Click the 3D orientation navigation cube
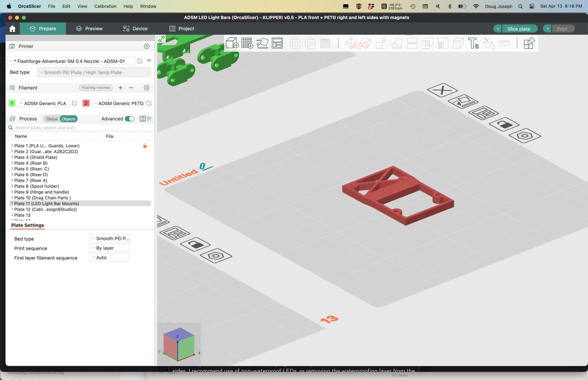The width and height of the screenshot is (588, 380). pyautogui.click(x=179, y=344)
